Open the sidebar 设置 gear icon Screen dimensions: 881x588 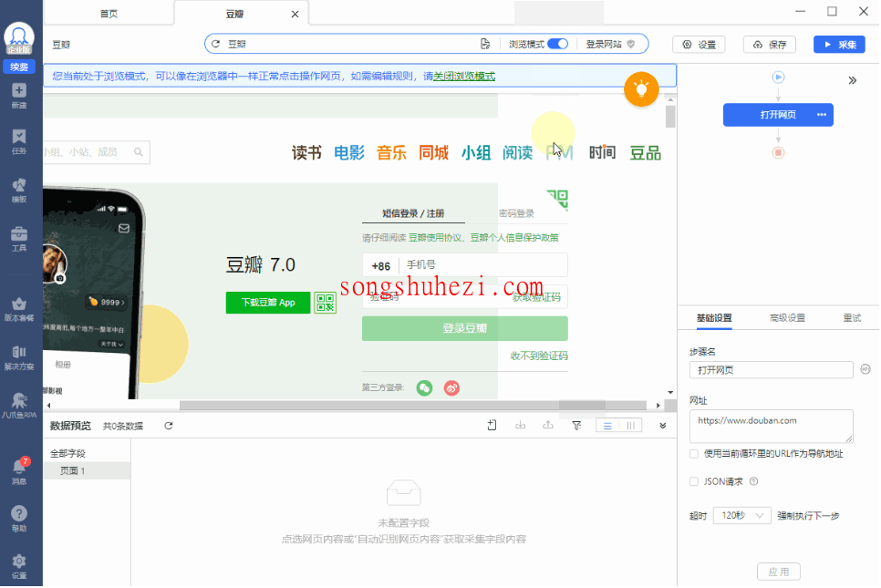[19, 566]
